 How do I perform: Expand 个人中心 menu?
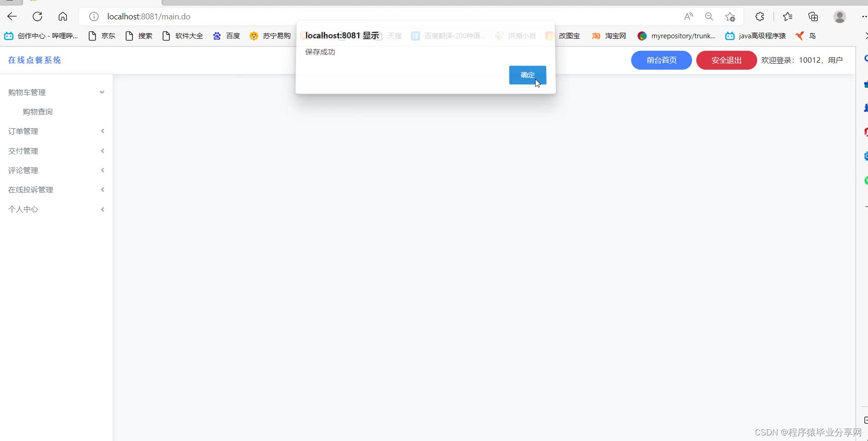[x=56, y=209]
